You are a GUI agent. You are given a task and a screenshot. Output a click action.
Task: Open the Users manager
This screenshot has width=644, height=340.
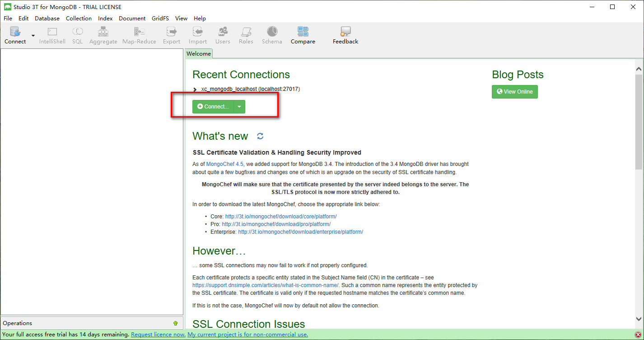click(x=223, y=35)
